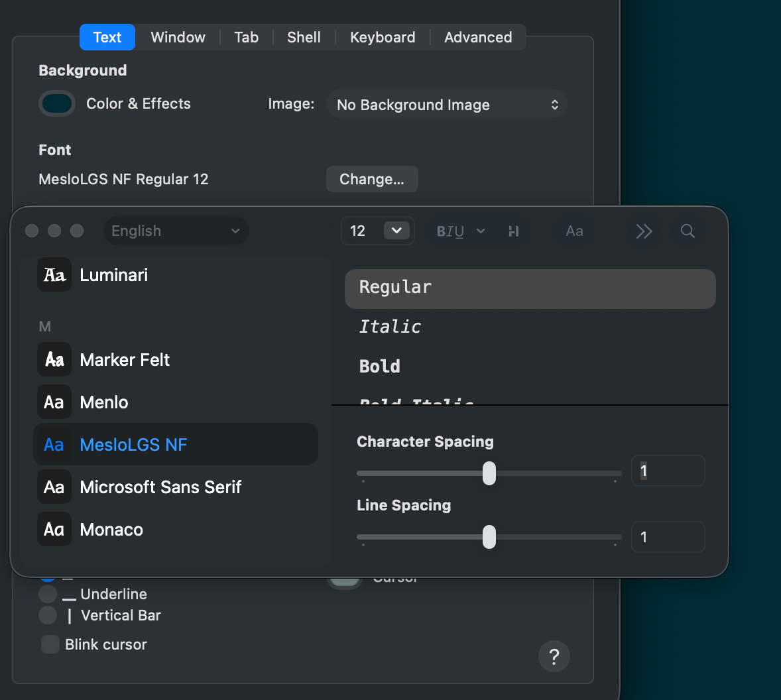
Task: Show more toolbar items double chevron
Action: click(644, 231)
